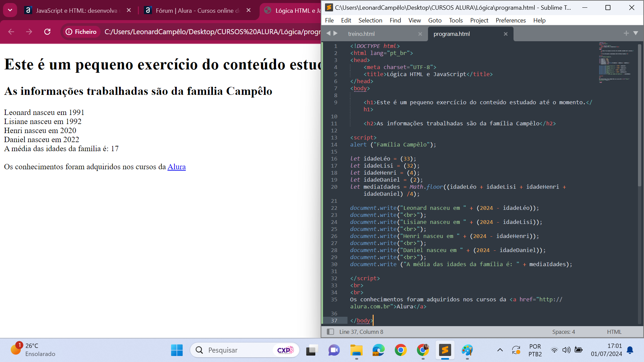Click the script opening tag on line 13
This screenshot has height=362, width=644.
pos(363,137)
